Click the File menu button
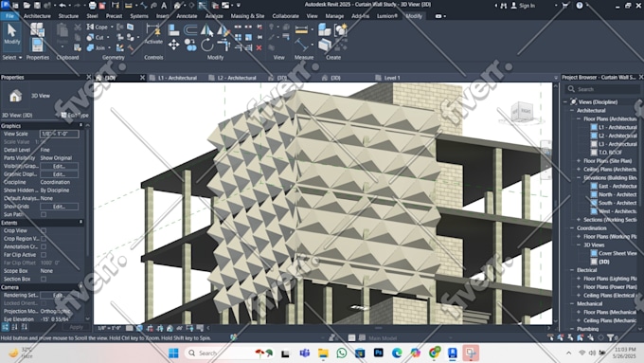Screen dimensions: 644x363 [9, 16]
